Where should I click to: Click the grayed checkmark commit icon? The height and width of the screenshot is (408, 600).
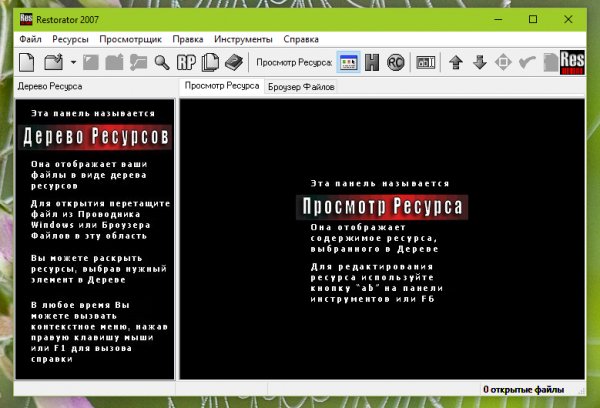pyautogui.click(x=527, y=62)
